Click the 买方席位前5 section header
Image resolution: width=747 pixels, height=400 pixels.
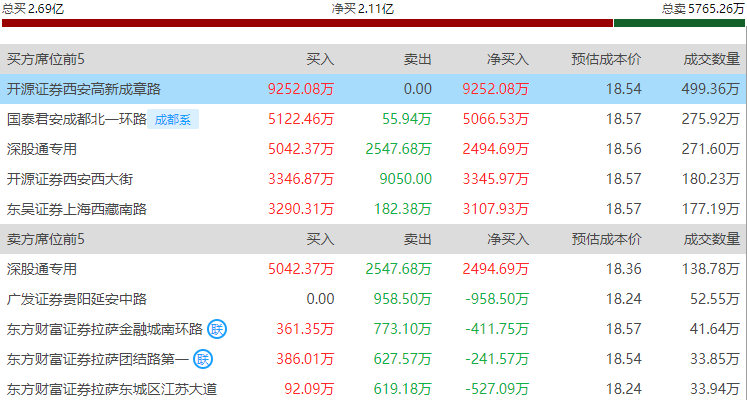pyautogui.click(x=46, y=59)
